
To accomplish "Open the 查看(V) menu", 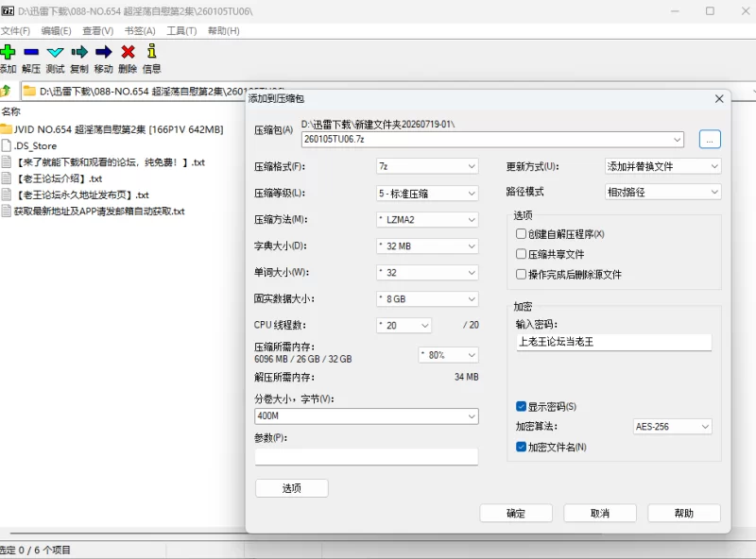I will pos(98,31).
